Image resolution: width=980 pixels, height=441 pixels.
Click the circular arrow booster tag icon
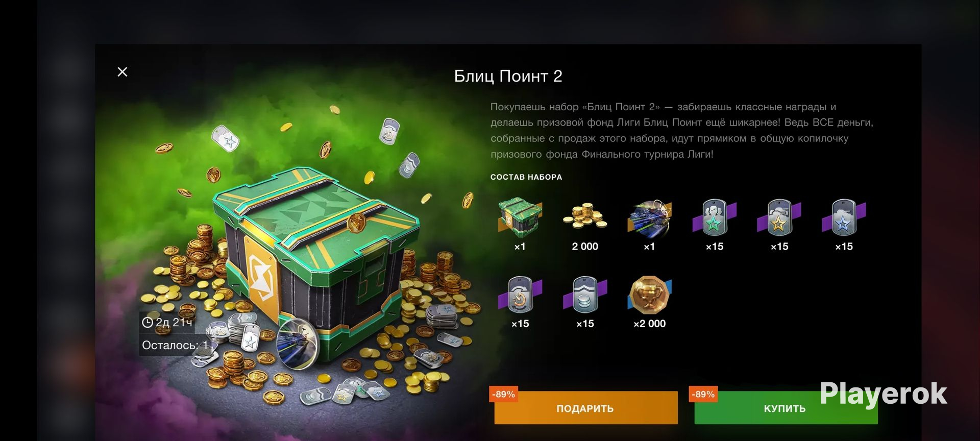[520, 295]
